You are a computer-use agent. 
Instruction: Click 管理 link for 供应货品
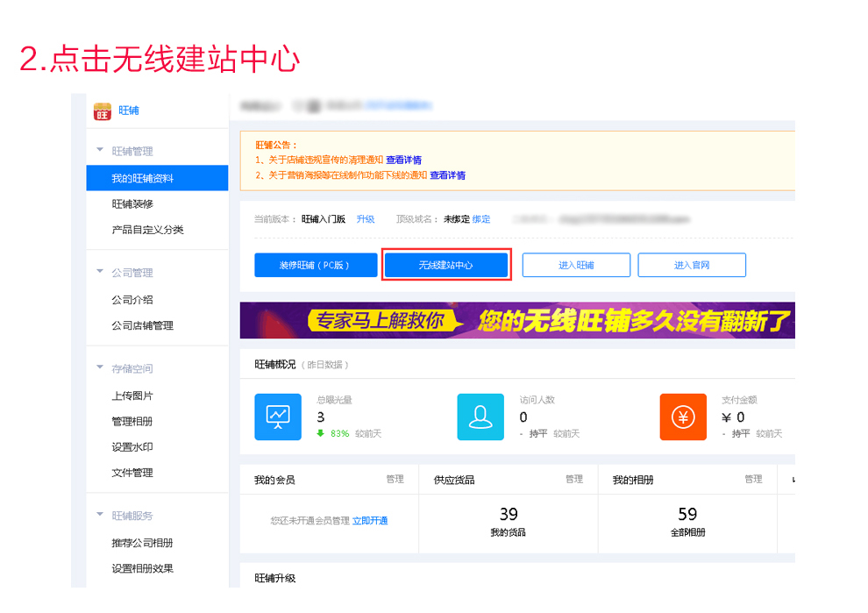(574, 479)
